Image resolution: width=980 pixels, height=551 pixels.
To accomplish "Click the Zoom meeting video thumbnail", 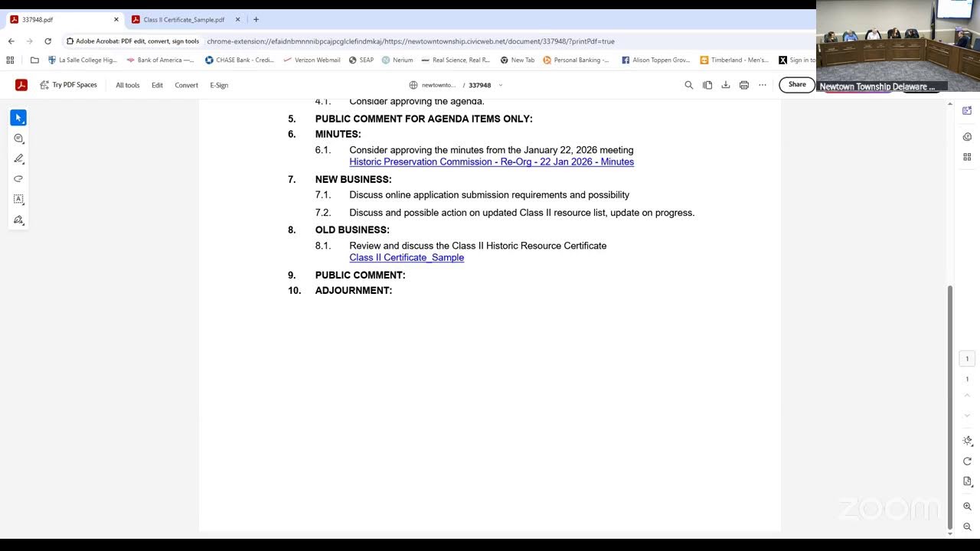I will (x=897, y=46).
